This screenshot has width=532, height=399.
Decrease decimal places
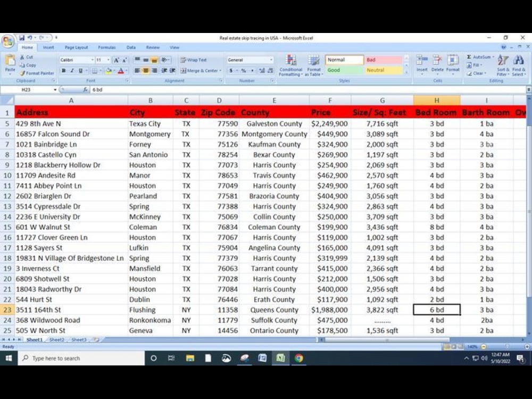click(270, 71)
